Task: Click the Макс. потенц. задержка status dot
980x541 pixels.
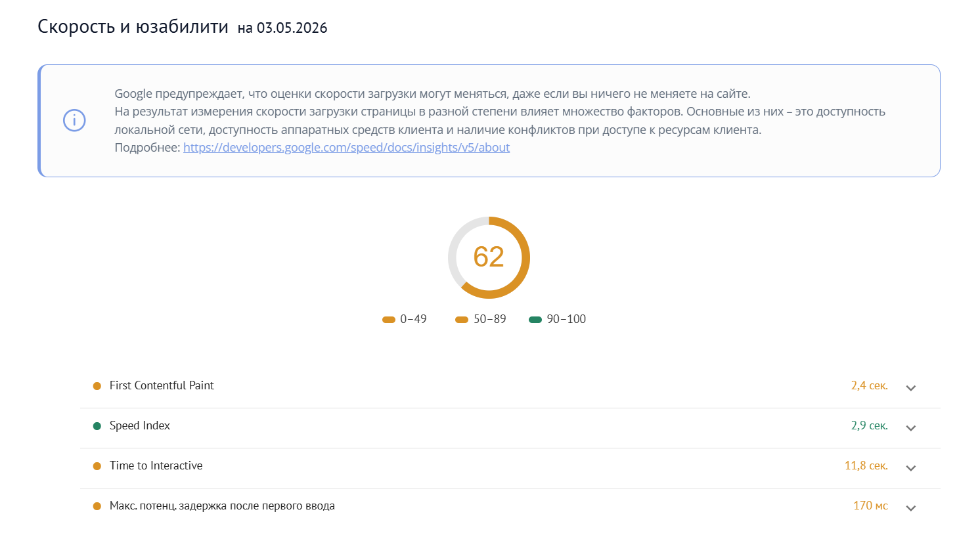Action: pyautogui.click(x=97, y=506)
